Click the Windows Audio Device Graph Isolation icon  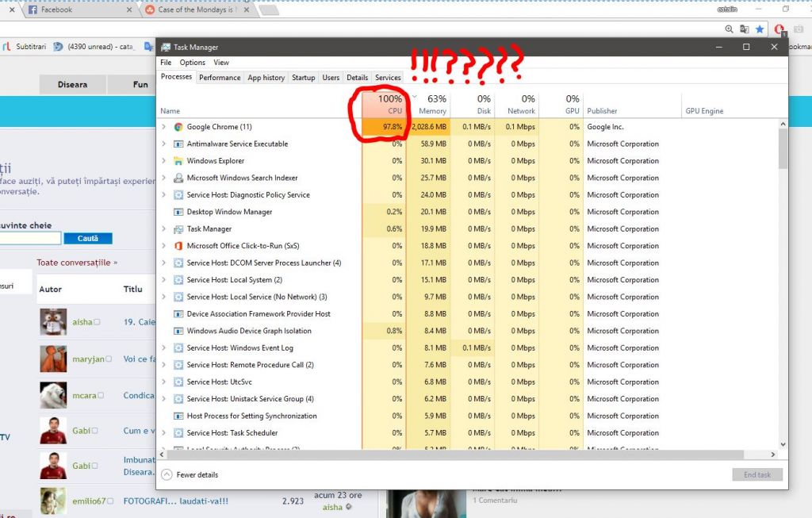point(178,331)
